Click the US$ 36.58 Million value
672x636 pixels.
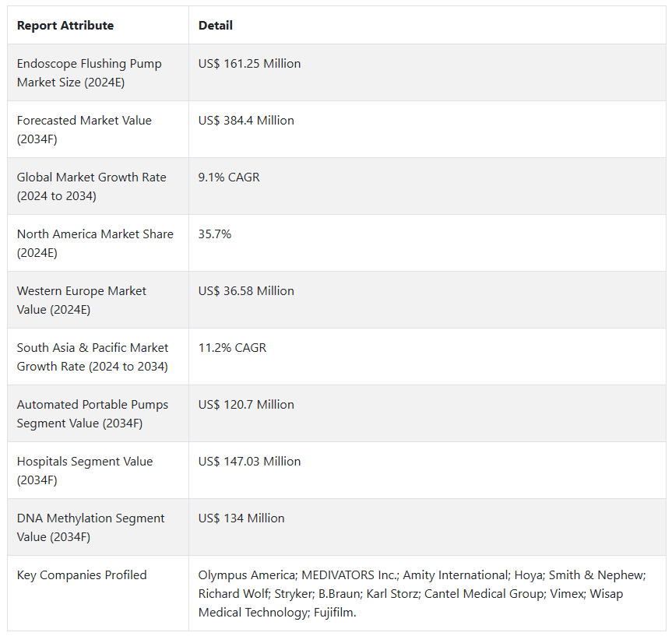[246, 291]
